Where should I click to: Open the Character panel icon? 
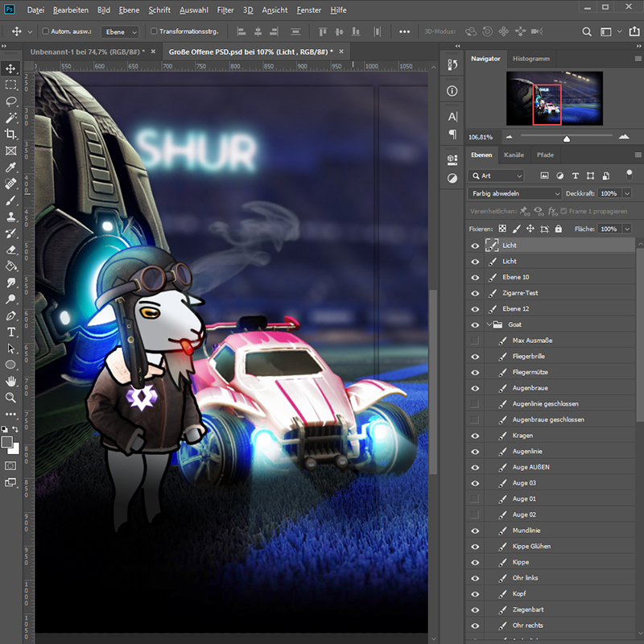(x=452, y=117)
